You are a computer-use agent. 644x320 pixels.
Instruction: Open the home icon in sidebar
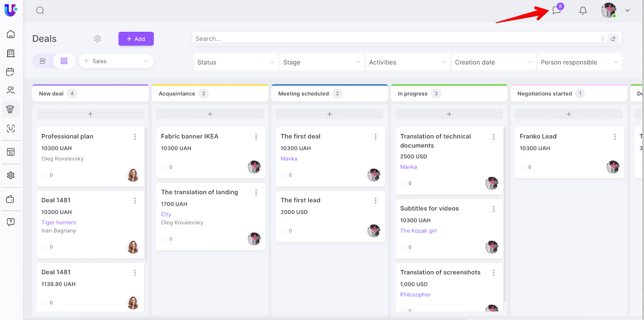coord(11,34)
